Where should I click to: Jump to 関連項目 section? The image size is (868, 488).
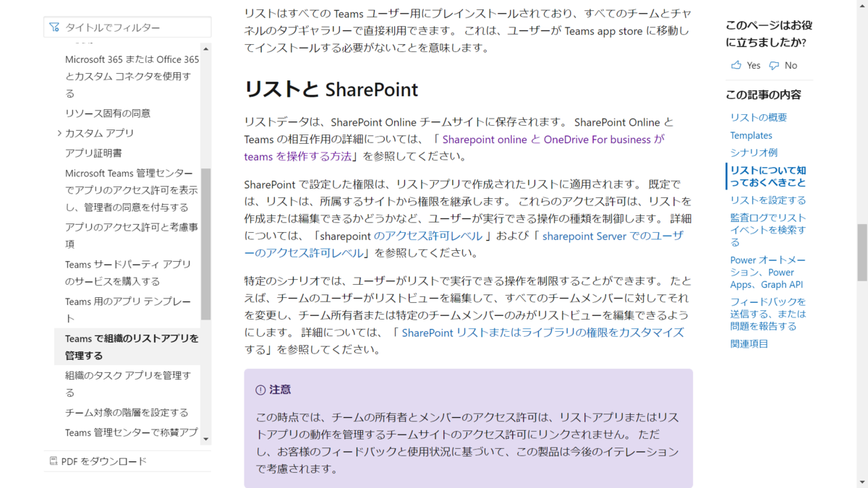pyautogui.click(x=749, y=343)
